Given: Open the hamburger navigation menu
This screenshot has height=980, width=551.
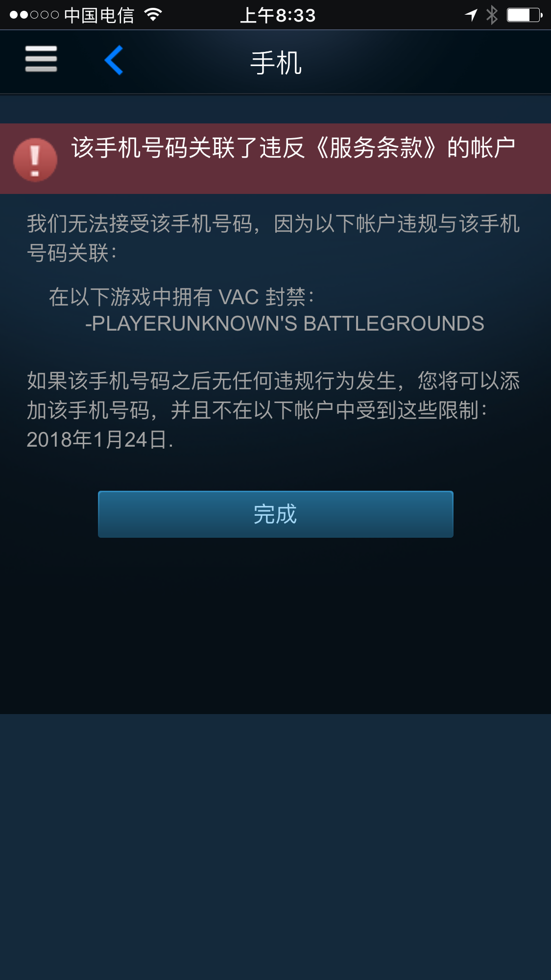Looking at the screenshot, I should [x=41, y=59].
